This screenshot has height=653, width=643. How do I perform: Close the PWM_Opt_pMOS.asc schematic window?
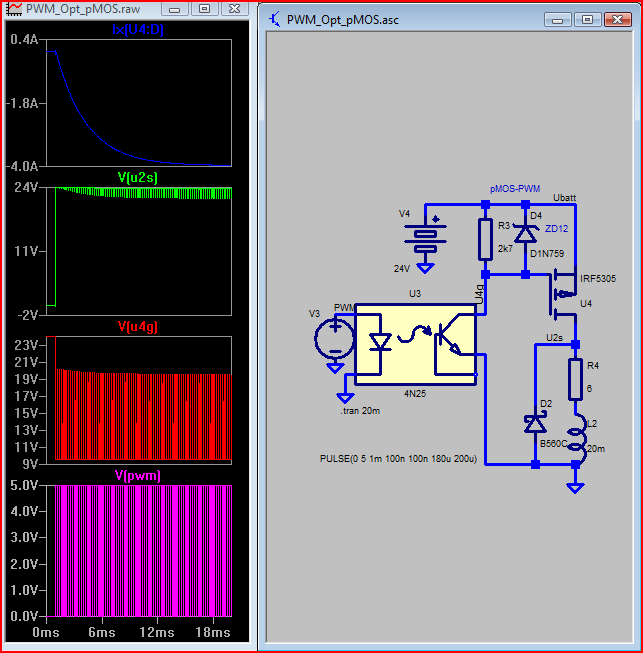618,20
